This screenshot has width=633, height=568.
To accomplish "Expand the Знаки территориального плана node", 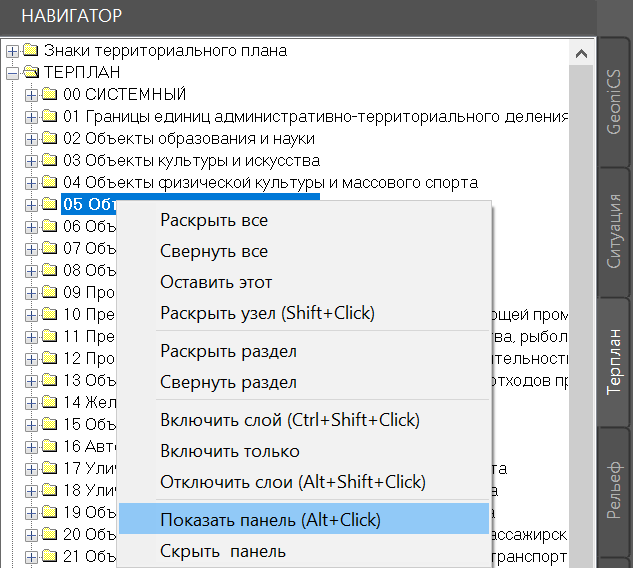I will click(x=12, y=51).
